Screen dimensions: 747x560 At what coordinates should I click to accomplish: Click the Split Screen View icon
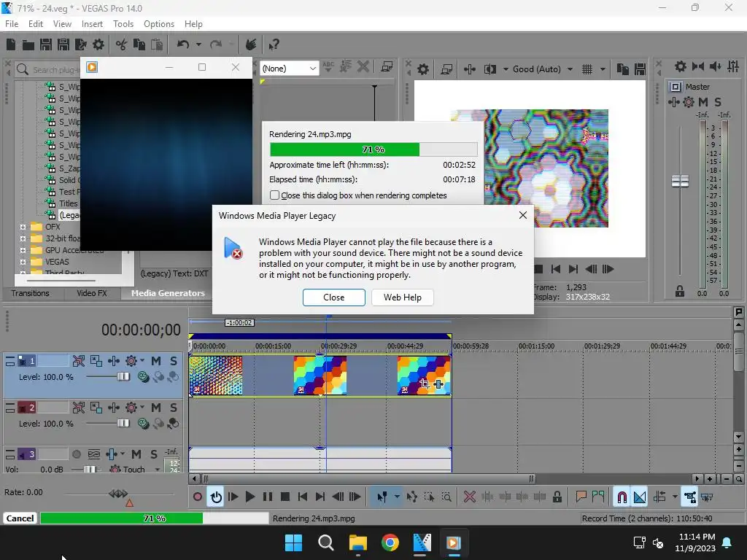pyautogui.click(x=489, y=69)
